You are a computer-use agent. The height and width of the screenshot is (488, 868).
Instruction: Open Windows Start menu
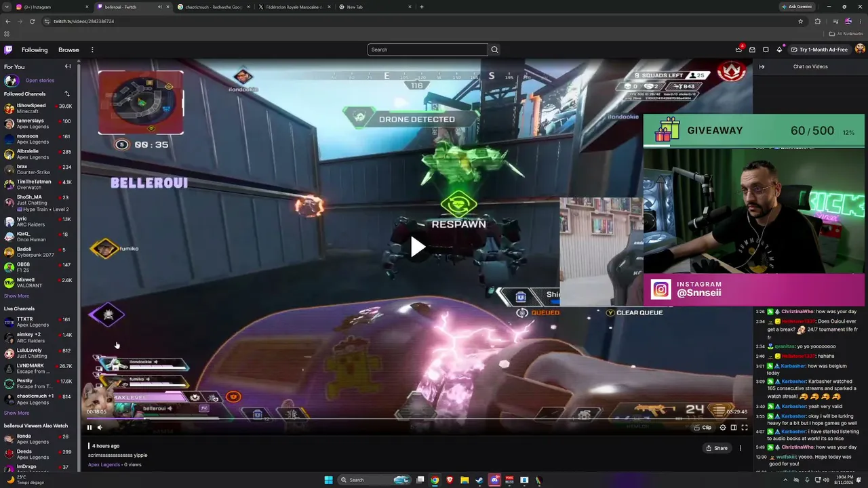(329, 480)
